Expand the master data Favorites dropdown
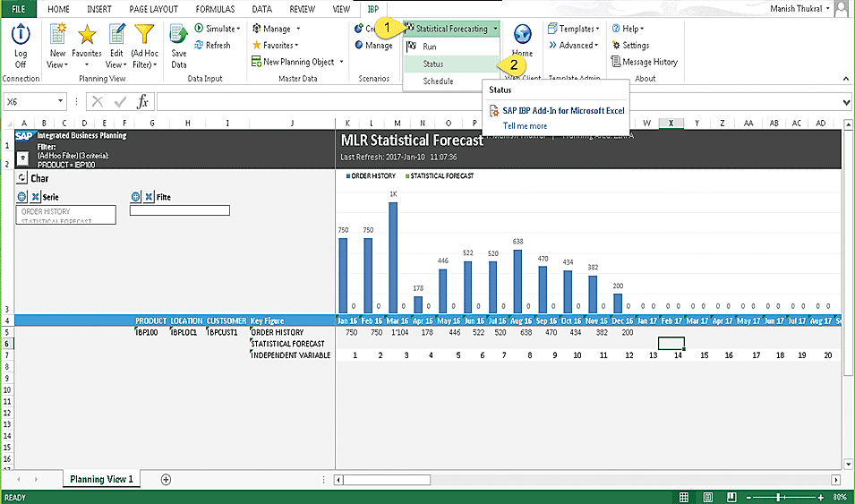This screenshot has height=504, width=855. point(296,46)
